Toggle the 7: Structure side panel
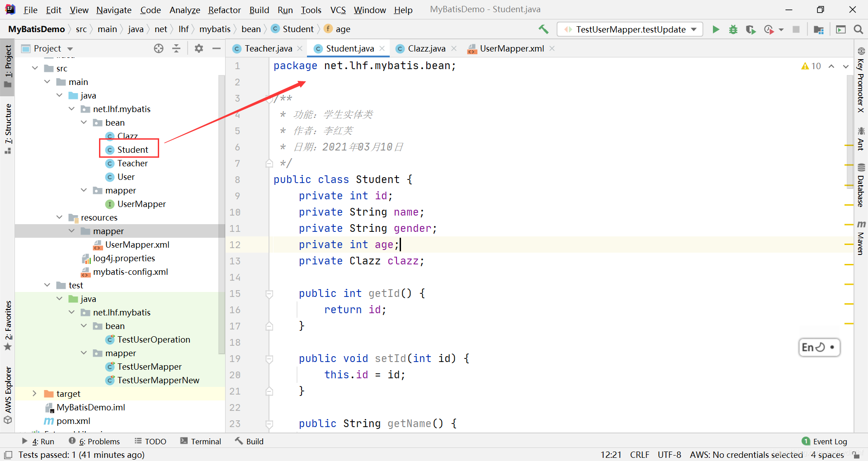868x461 pixels. tap(8, 128)
